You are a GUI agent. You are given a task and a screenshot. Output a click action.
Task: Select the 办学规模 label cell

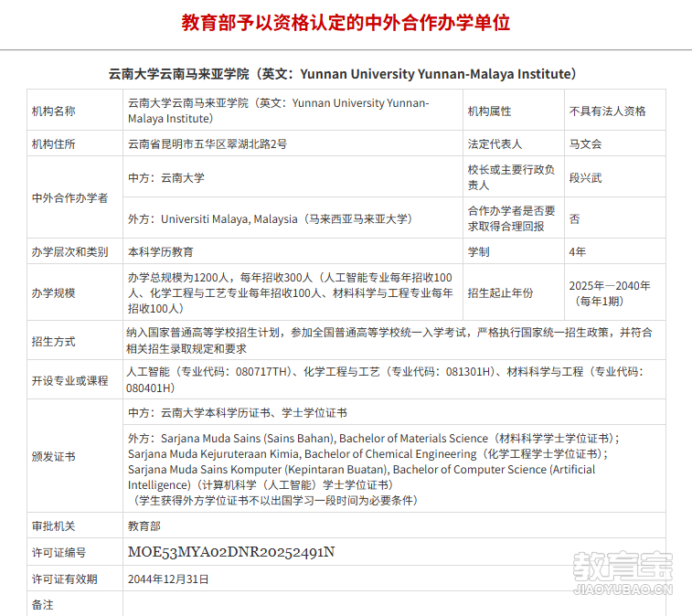point(75,292)
